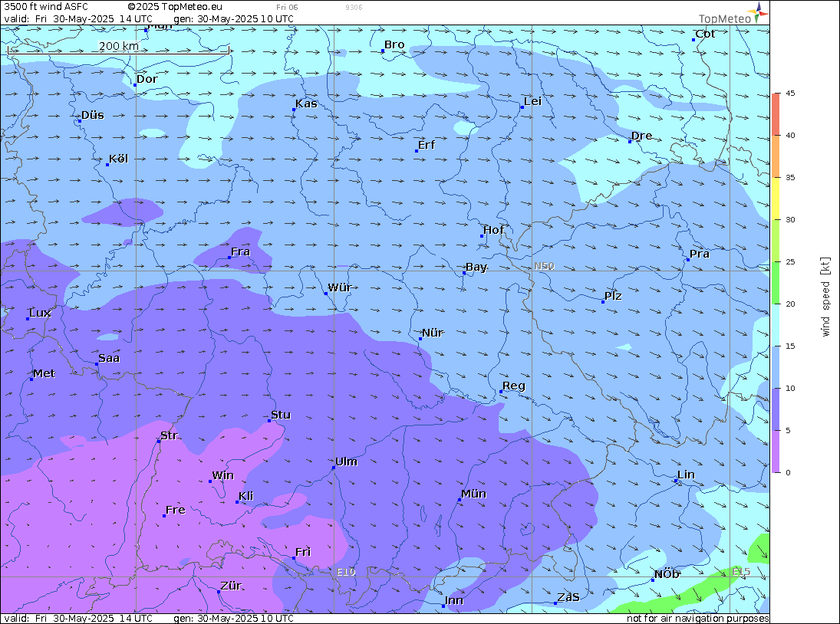Click the "not for air navigation purposes" notice
This screenshot has height=624, width=840.
(x=697, y=619)
